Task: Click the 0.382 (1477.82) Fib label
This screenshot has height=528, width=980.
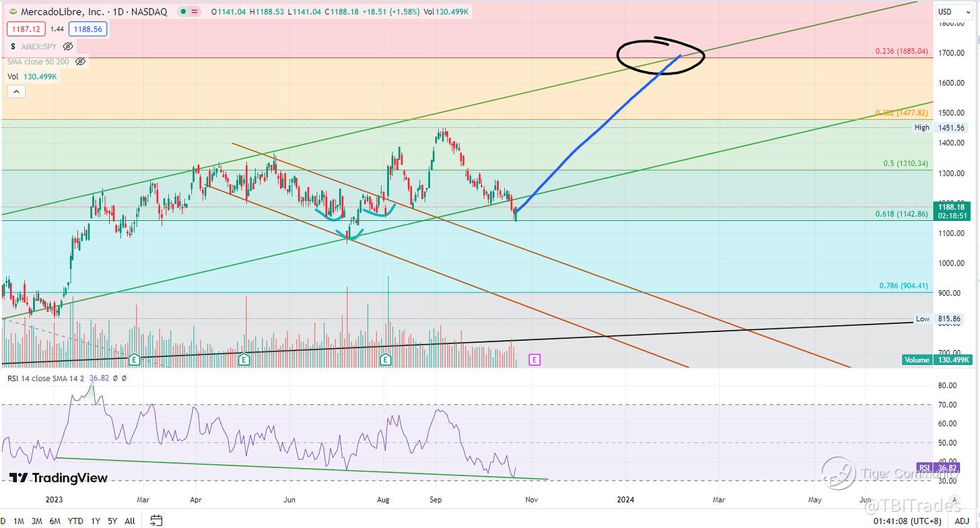Action: 901,113
